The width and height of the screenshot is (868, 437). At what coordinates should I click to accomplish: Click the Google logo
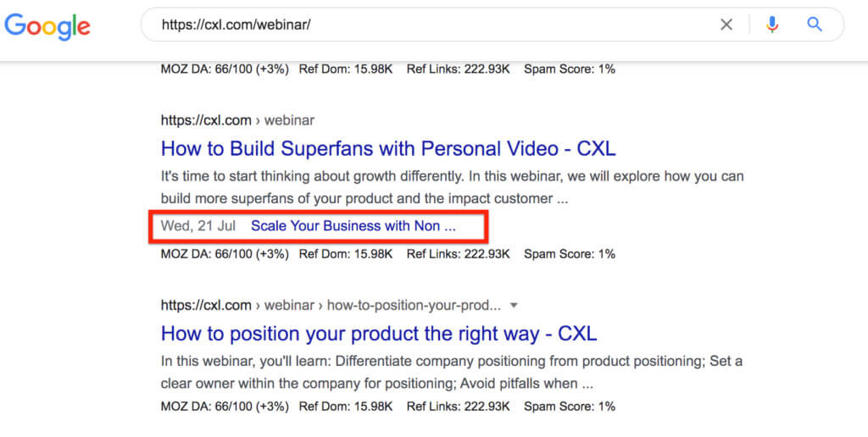[x=47, y=26]
